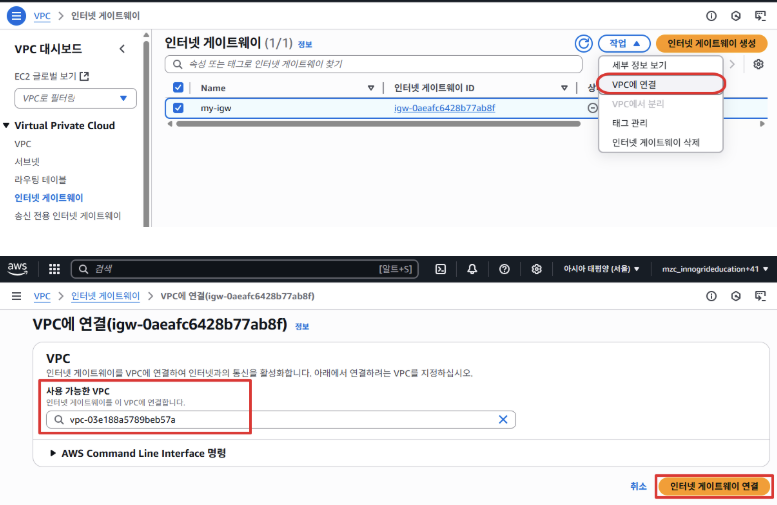This screenshot has width=777, height=505.
Task: Open 인터넷 게이트웨이 in the sidebar
Action: tap(49, 198)
